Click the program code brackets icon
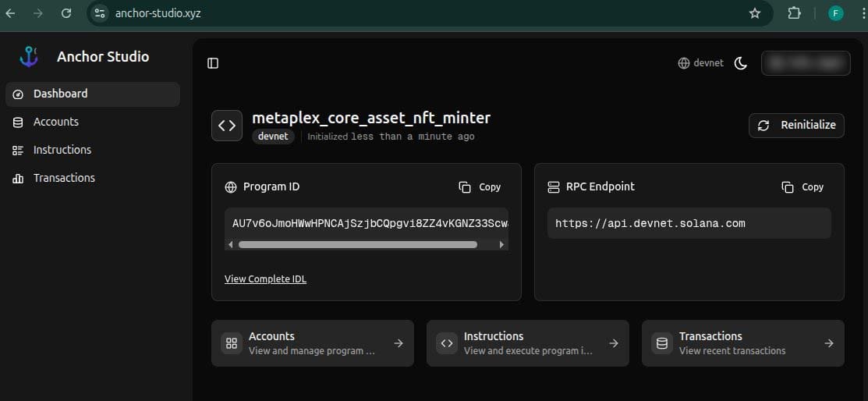 click(x=227, y=126)
